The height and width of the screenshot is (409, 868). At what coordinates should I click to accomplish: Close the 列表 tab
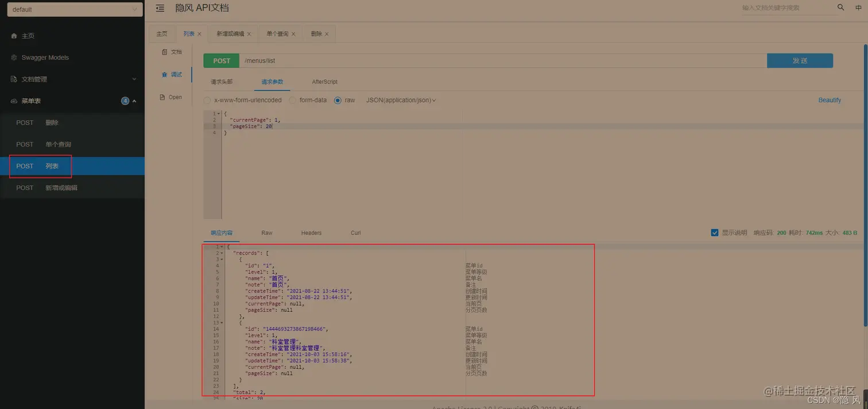pyautogui.click(x=199, y=34)
